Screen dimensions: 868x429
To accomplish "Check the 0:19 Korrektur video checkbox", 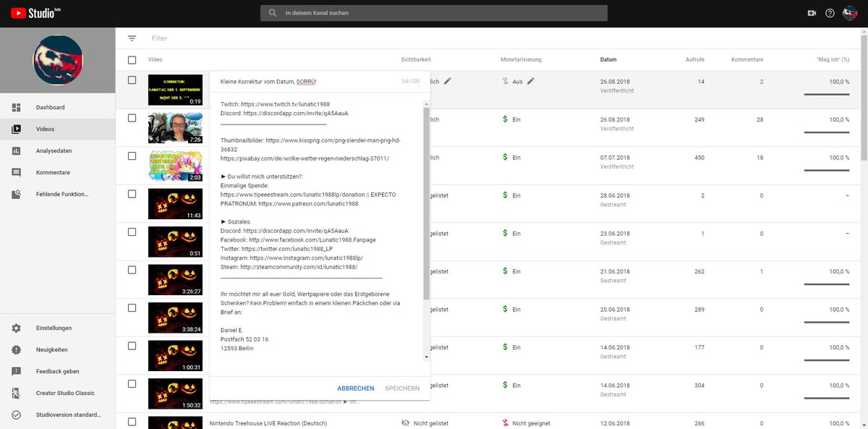I will [132, 80].
